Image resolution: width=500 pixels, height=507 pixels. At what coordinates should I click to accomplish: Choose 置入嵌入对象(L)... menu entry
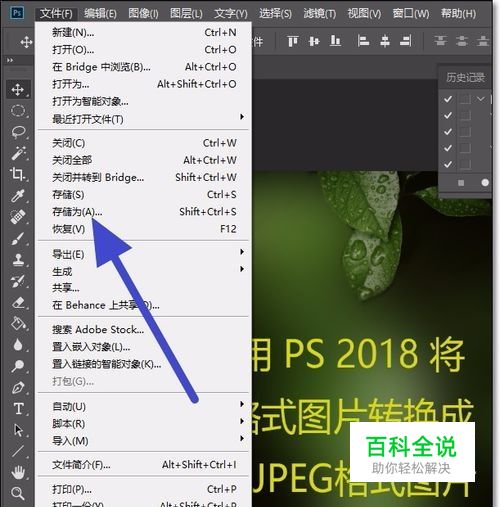pyautogui.click(x=143, y=347)
